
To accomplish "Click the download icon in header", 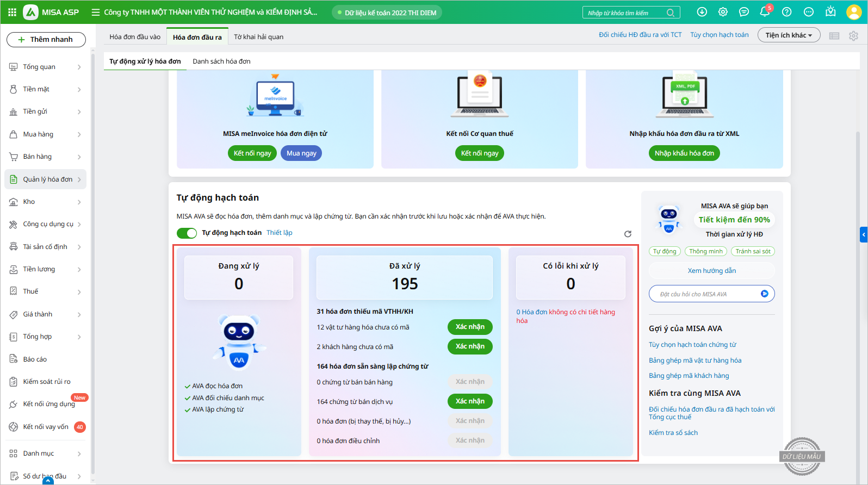I will (x=702, y=12).
